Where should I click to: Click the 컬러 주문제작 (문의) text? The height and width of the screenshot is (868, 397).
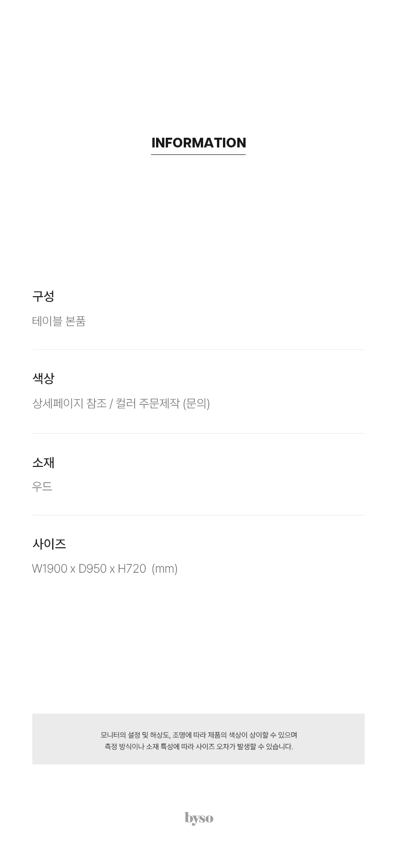pos(163,403)
